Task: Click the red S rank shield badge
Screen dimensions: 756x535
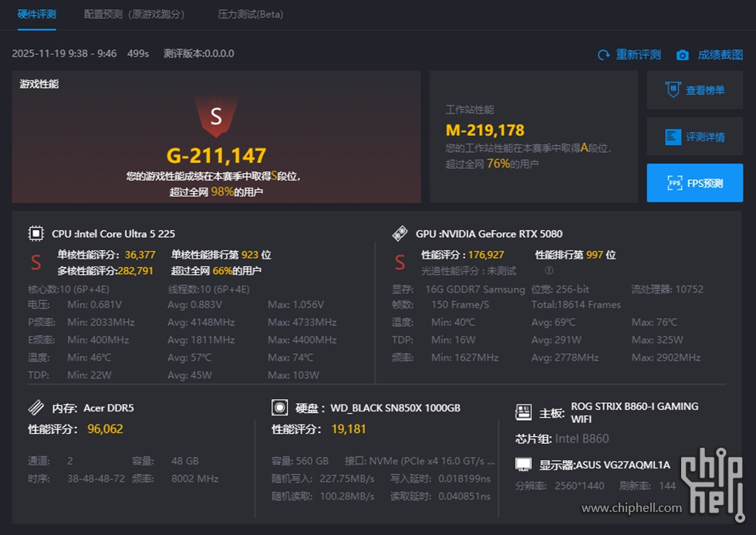Action: coord(216,117)
